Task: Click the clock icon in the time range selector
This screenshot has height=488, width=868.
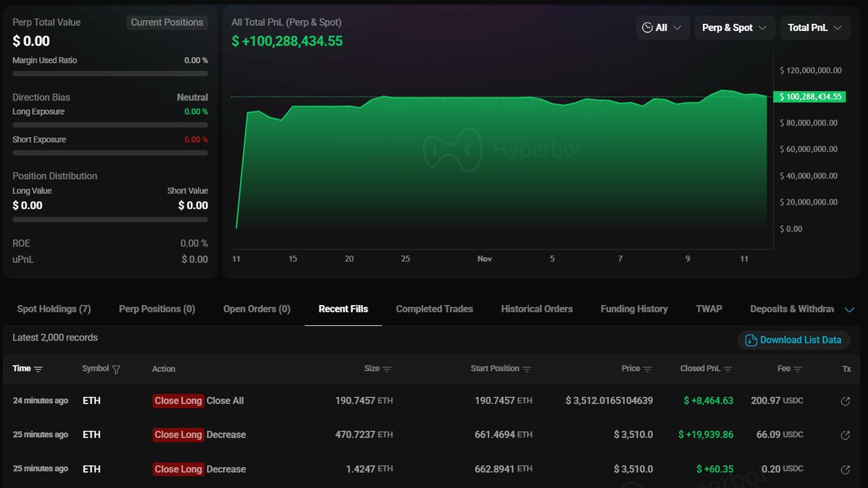Action: click(650, 27)
